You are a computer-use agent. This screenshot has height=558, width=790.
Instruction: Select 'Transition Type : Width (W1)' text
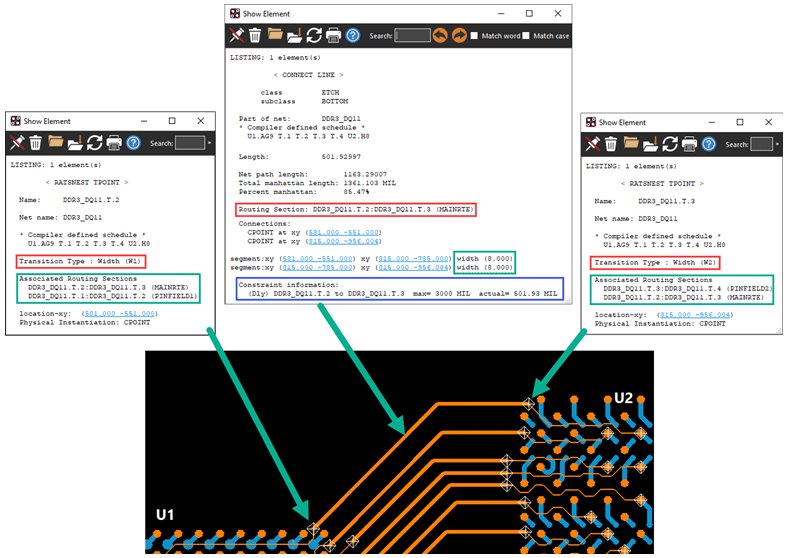80,261
